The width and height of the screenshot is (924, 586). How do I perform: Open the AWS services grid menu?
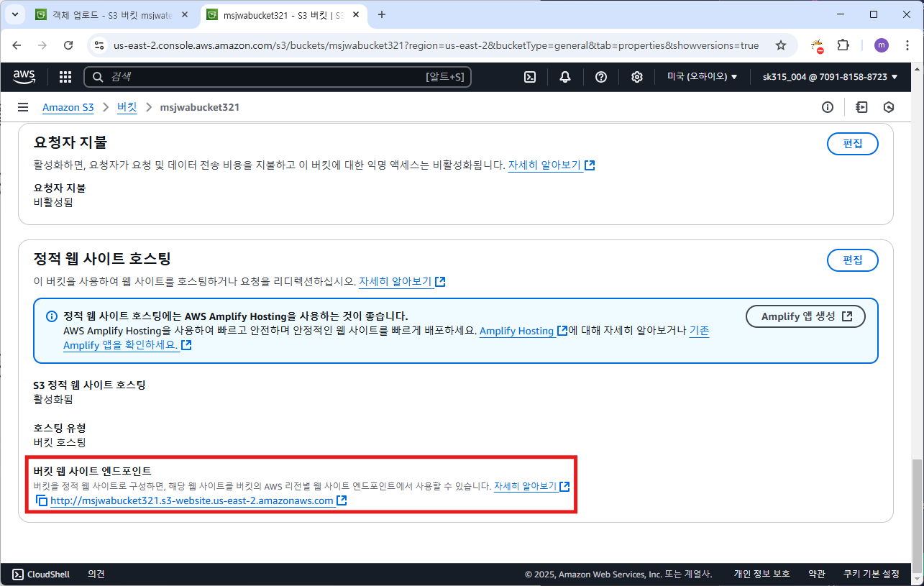point(65,77)
